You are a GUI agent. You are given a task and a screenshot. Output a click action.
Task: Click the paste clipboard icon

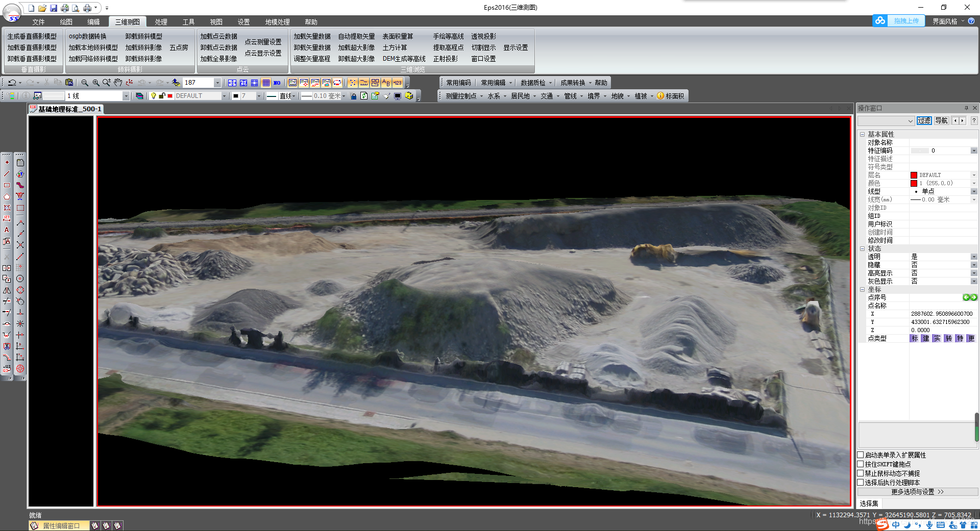[69, 83]
